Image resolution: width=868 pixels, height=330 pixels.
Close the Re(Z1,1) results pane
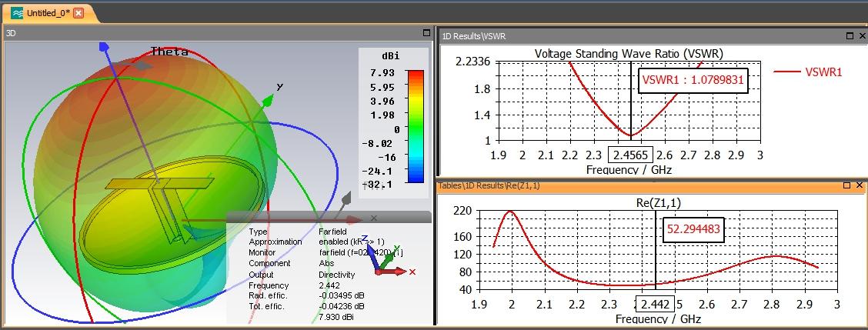coord(859,185)
